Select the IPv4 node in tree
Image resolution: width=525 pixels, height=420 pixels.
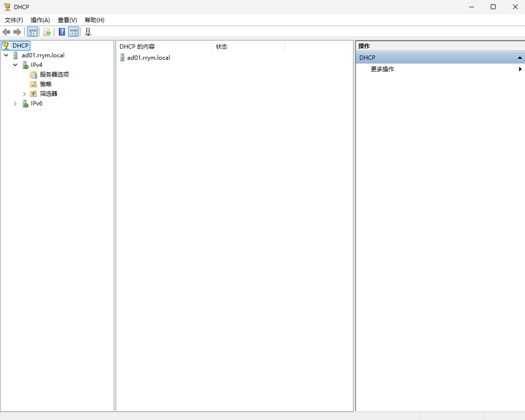pos(37,65)
